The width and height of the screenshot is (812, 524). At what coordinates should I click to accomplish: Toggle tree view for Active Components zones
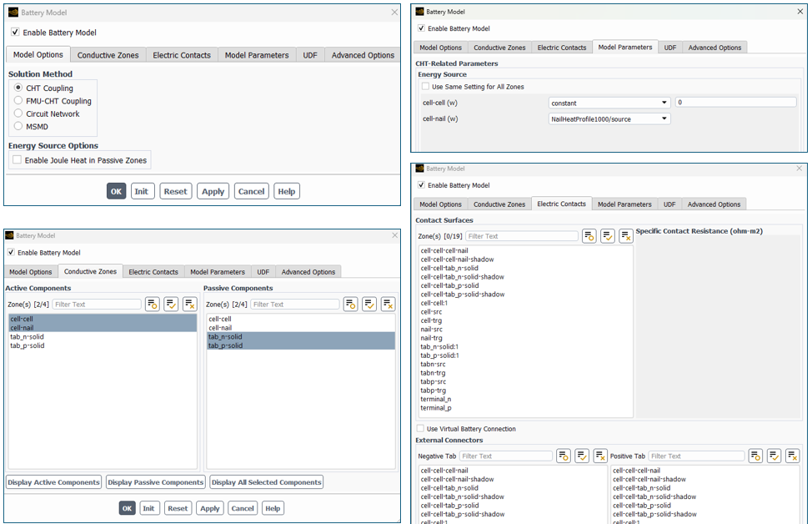(153, 305)
